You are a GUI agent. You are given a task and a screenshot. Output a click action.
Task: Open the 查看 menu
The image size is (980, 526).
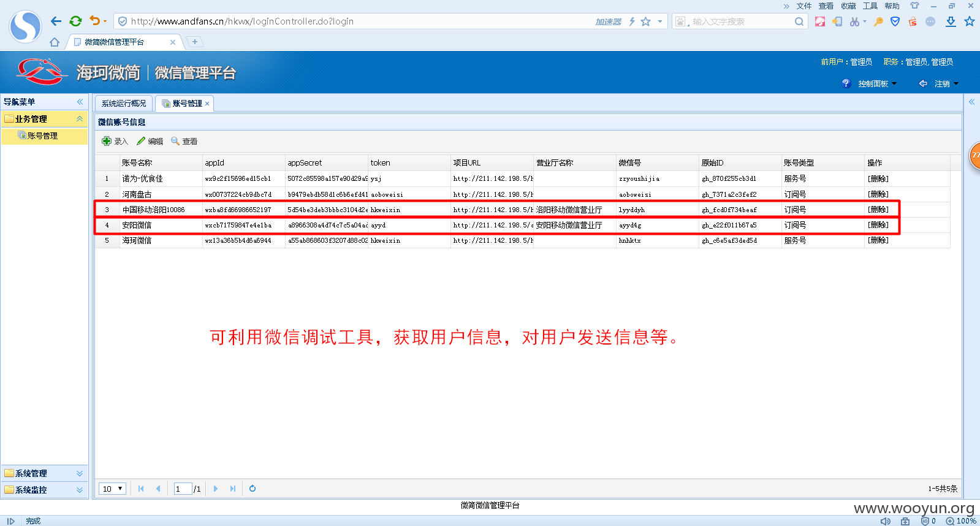click(826, 6)
